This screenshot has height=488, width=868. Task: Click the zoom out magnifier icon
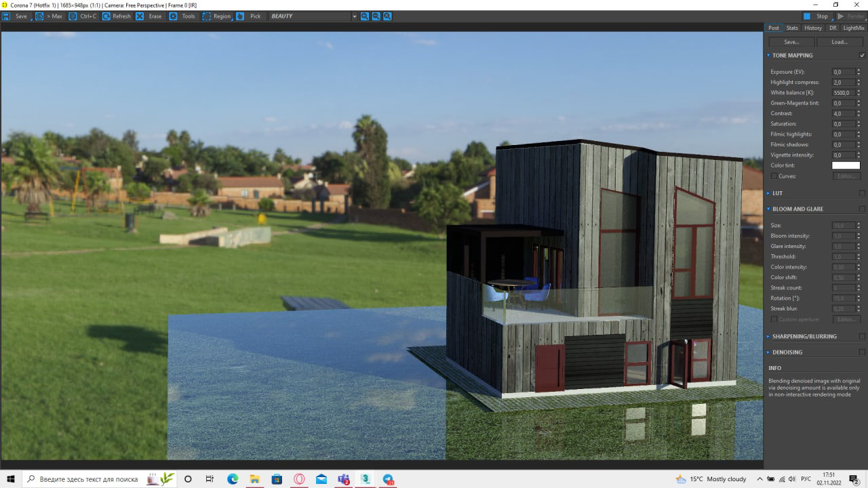point(376,16)
